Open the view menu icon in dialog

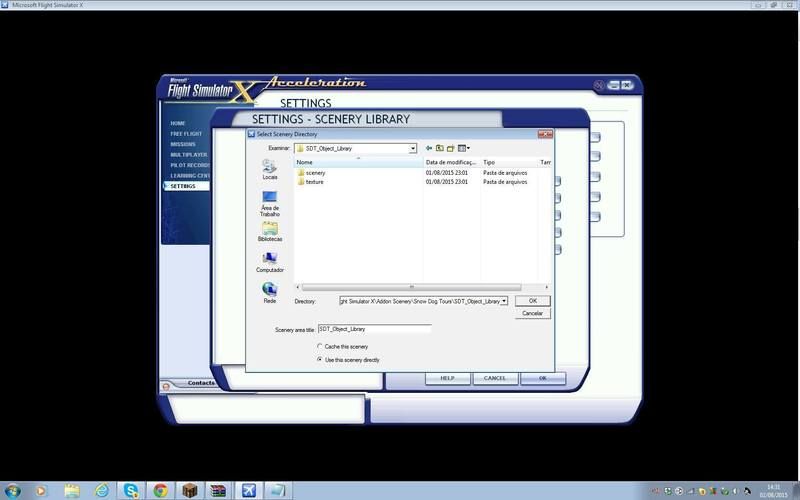(463, 148)
